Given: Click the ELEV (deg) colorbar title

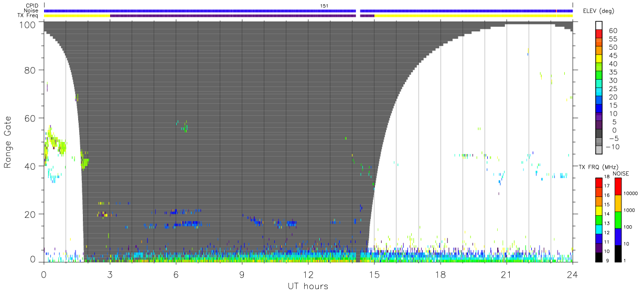Looking at the screenshot, I should (598, 11).
